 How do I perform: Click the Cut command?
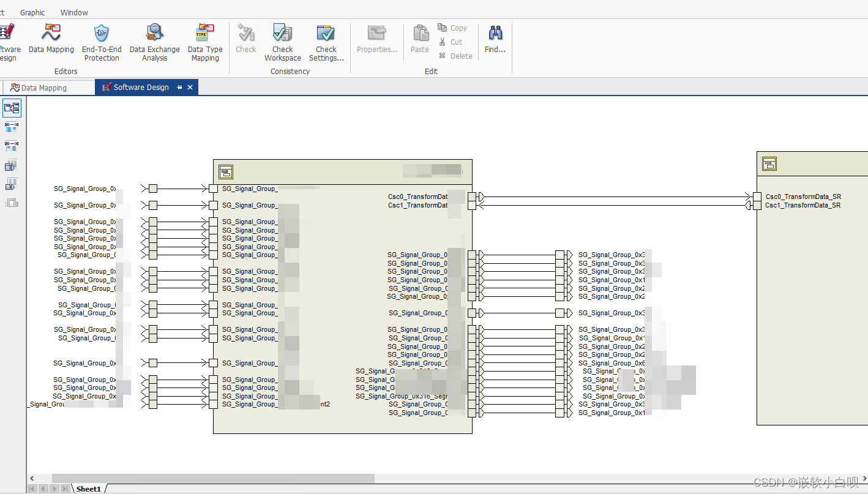click(451, 42)
